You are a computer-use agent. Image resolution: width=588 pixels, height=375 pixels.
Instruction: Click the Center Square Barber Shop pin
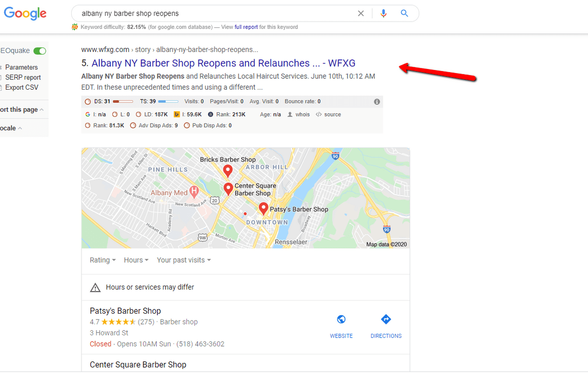coord(228,189)
